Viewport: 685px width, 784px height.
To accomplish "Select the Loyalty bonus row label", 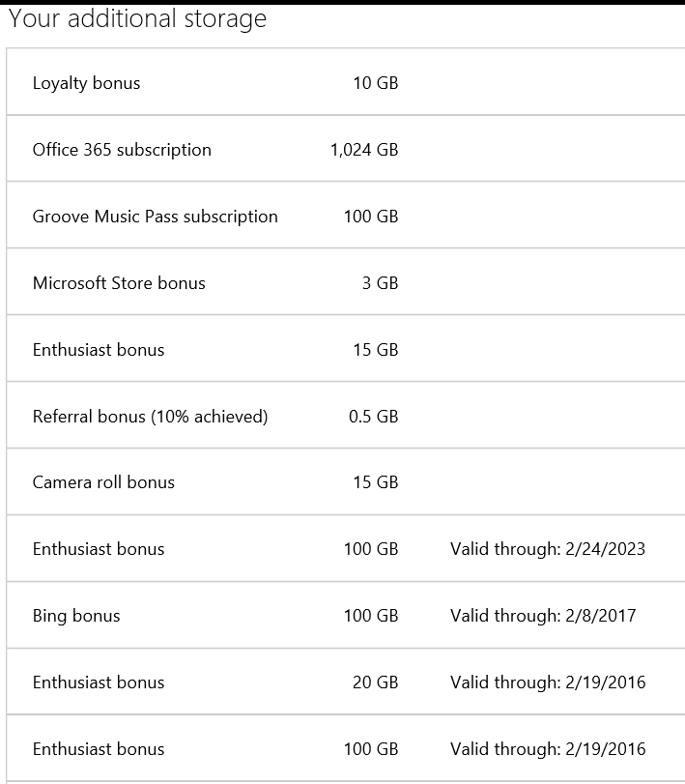I will tap(86, 83).
